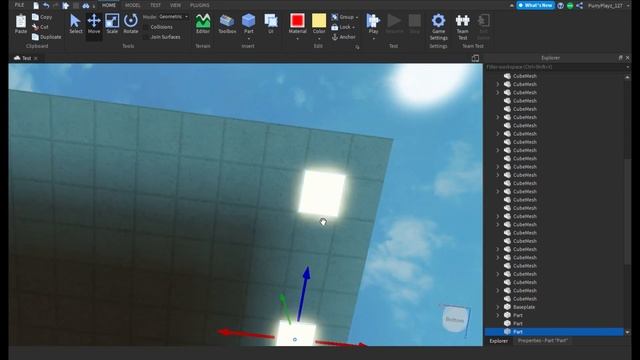640x360 pixels.
Task: Switch to the PLUGINS ribbon tab
Action: [x=200, y=5]
